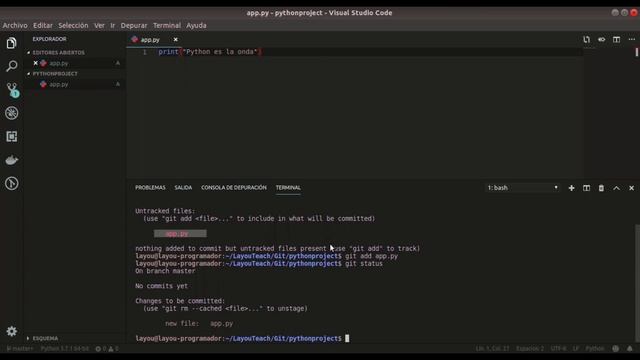Close the terminal panel
The image size is (640, 360).
(631, 188)
